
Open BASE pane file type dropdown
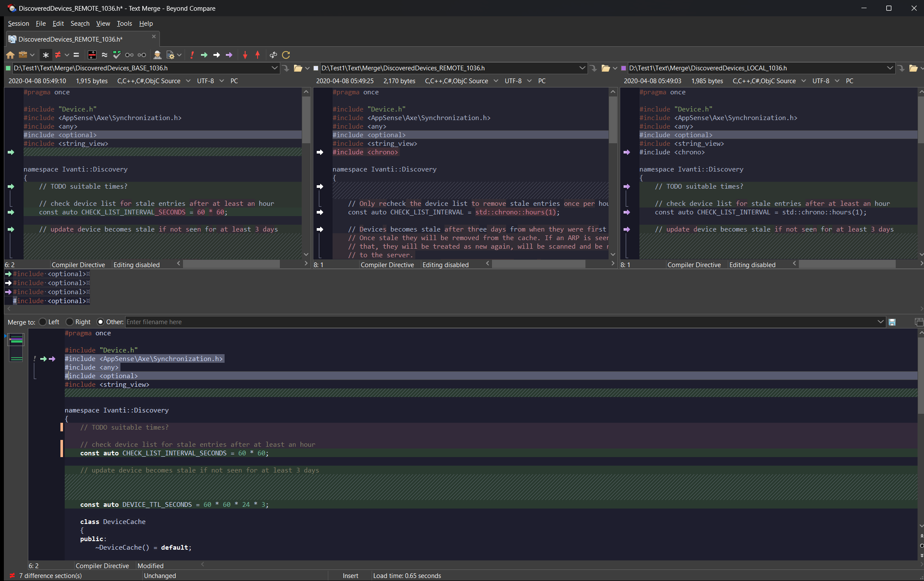tap(188, 81)
